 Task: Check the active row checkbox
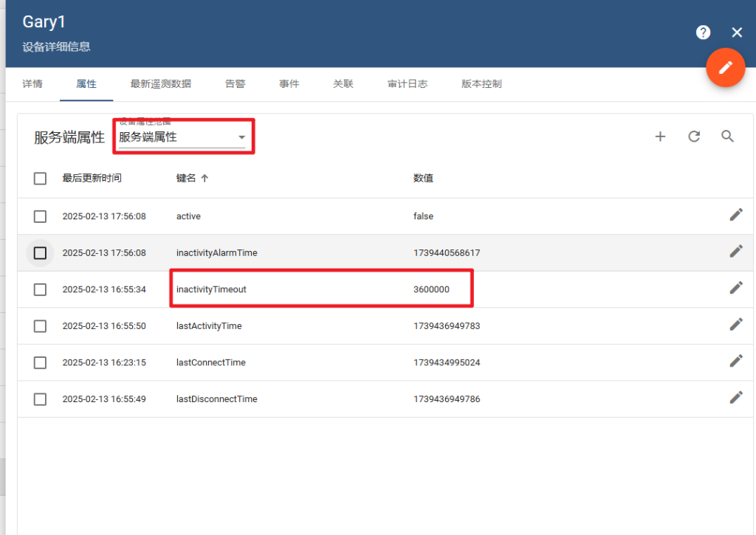pyautogui.click(x=40, y=216)
